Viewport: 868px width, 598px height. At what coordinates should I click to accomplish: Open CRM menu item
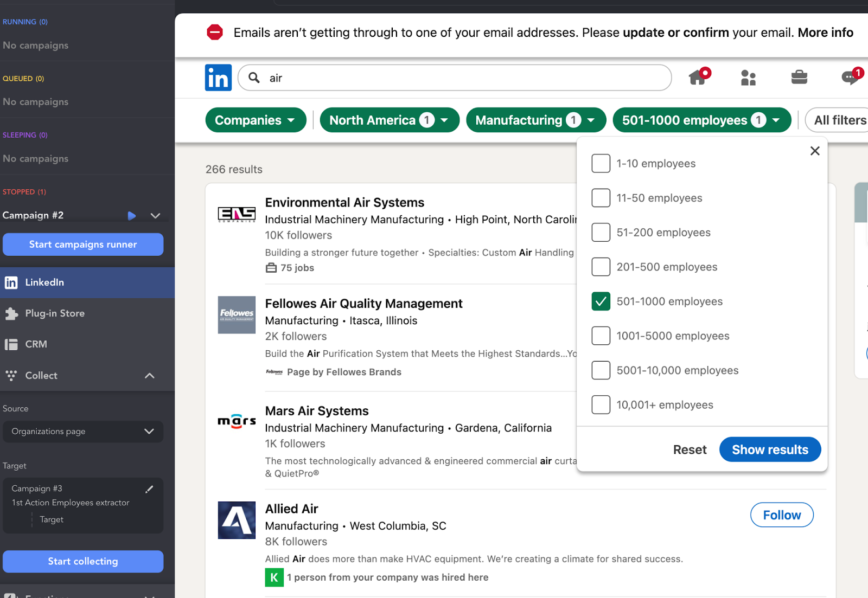[x=87, y=344]
